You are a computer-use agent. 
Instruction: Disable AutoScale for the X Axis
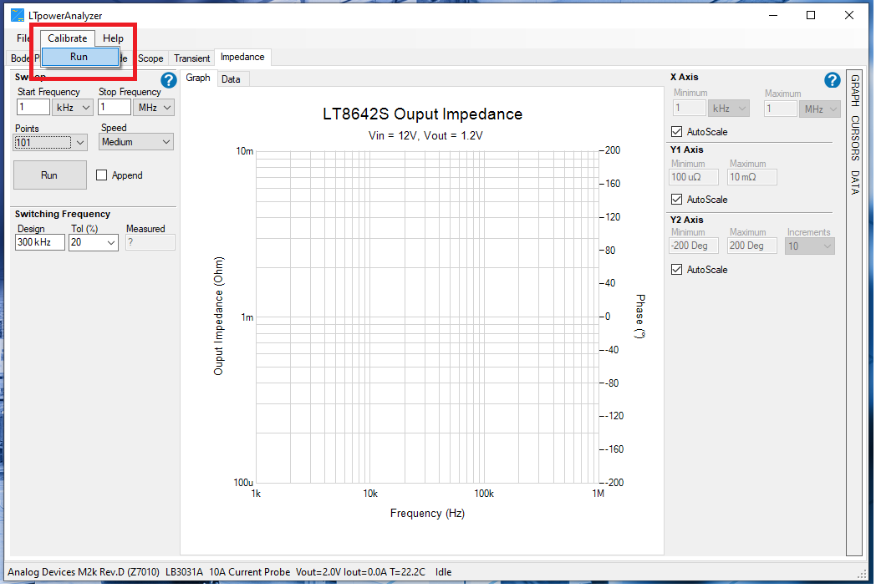coord(676,131)
